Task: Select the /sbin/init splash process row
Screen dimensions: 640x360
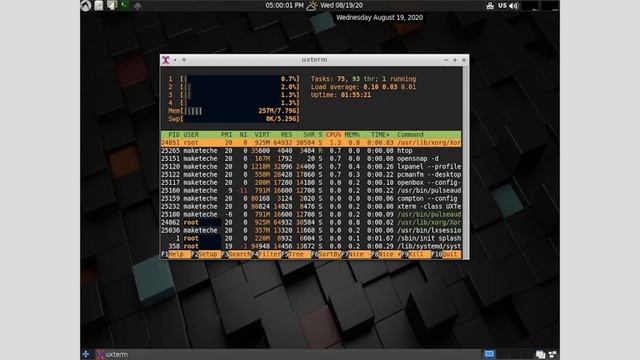Action: pyautogui.click(x=311, y=238)
